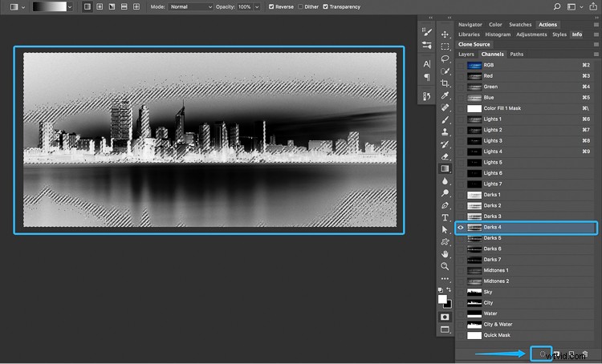
Task: Select the Healing Brush tool
Action: pos(445,107)
